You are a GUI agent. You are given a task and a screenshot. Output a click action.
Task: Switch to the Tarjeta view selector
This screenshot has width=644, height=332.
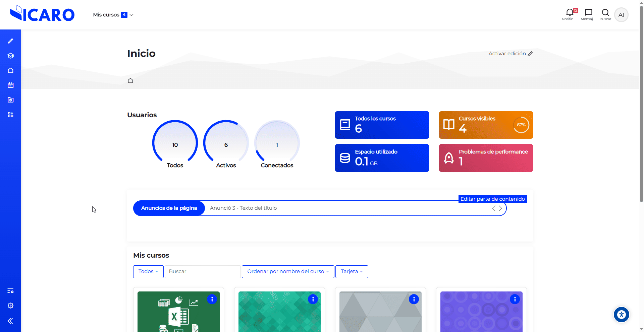click(352, 271)
